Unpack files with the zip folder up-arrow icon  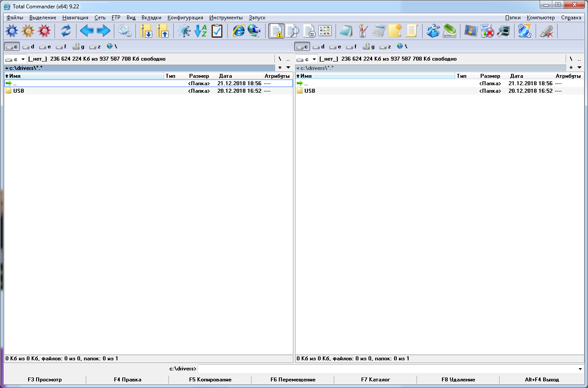tap(163, 31)
